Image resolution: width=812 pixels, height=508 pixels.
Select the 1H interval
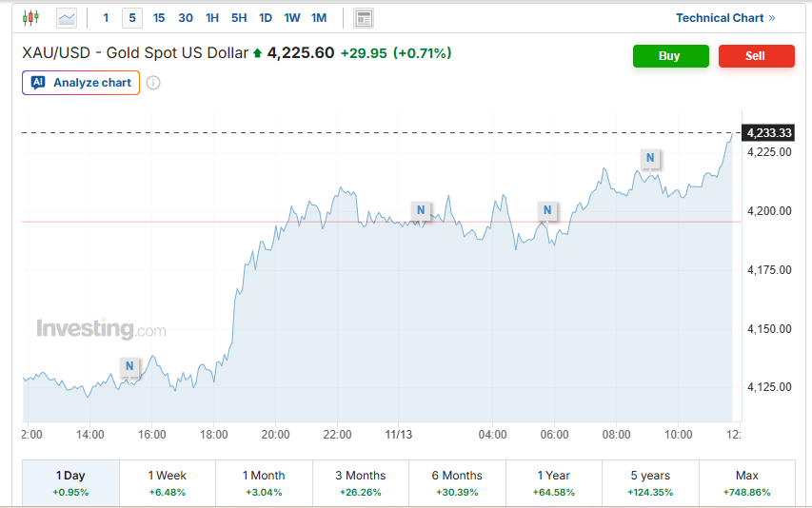click(x=211, y=18)
